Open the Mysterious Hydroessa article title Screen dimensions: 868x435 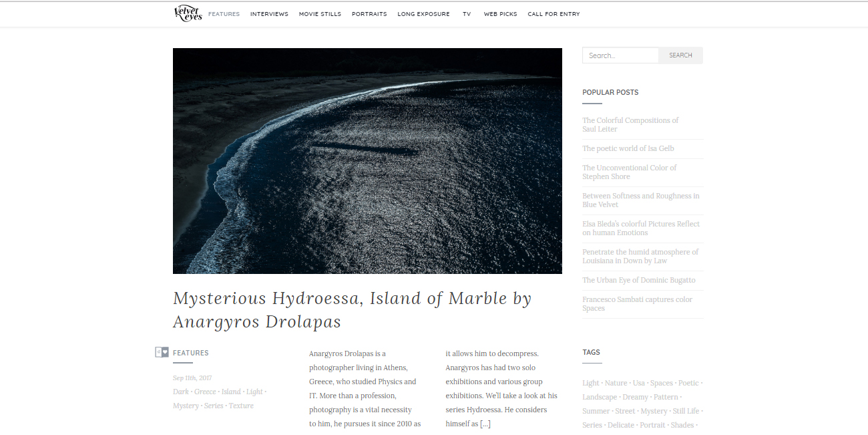pyautogui.click(x=352, y=310)
